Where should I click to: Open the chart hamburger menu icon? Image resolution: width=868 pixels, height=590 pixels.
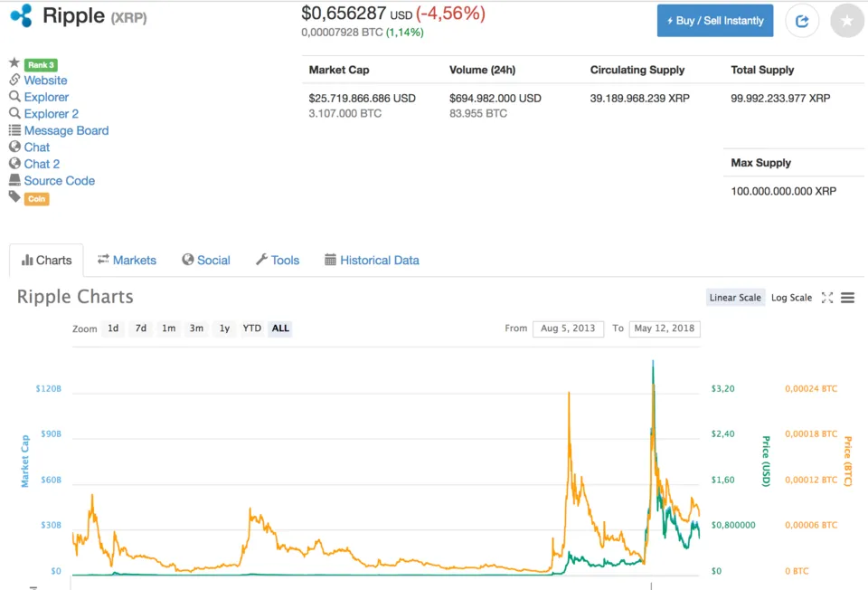pyautogui.click(x=847, y=298)
